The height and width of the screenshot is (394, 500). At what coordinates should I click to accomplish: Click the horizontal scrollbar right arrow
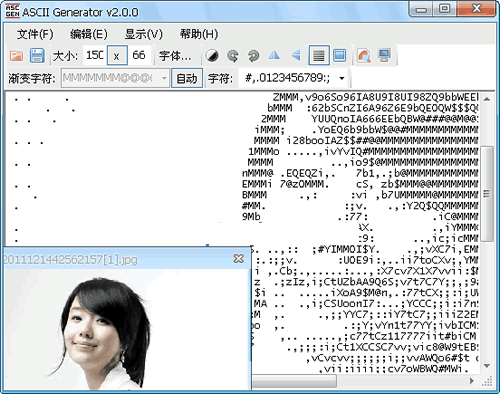pos(471,381)
